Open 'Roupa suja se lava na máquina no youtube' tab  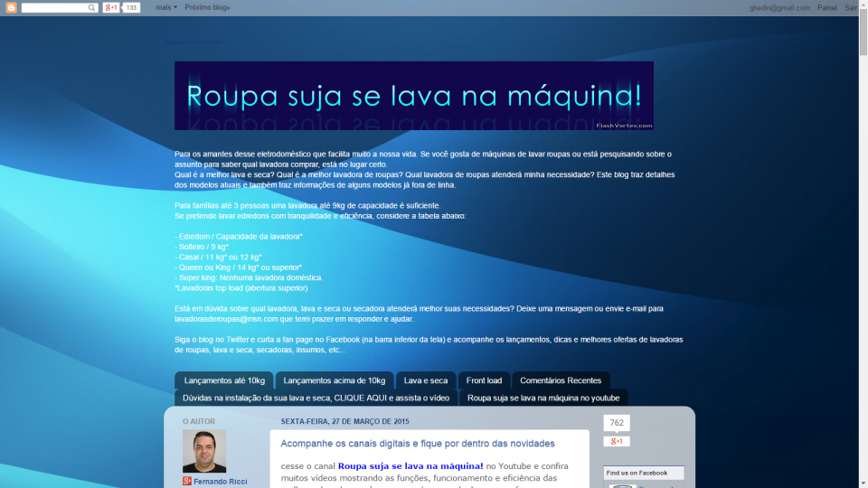click(x=543, y=398)
